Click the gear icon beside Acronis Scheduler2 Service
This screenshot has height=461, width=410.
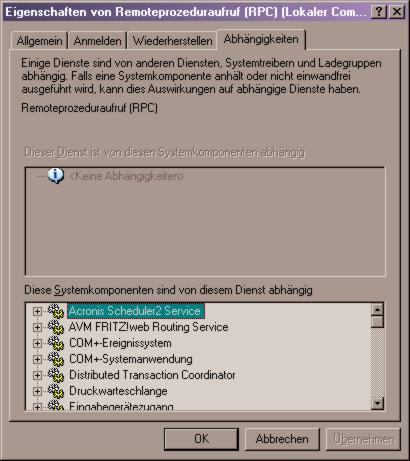[x=56, y=311]
